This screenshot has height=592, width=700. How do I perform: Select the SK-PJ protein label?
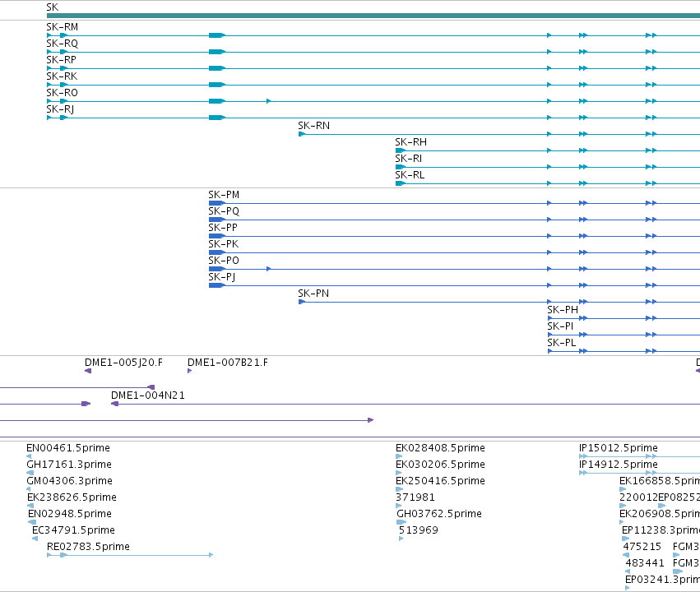pyautogui.click(x=222, y=277)
